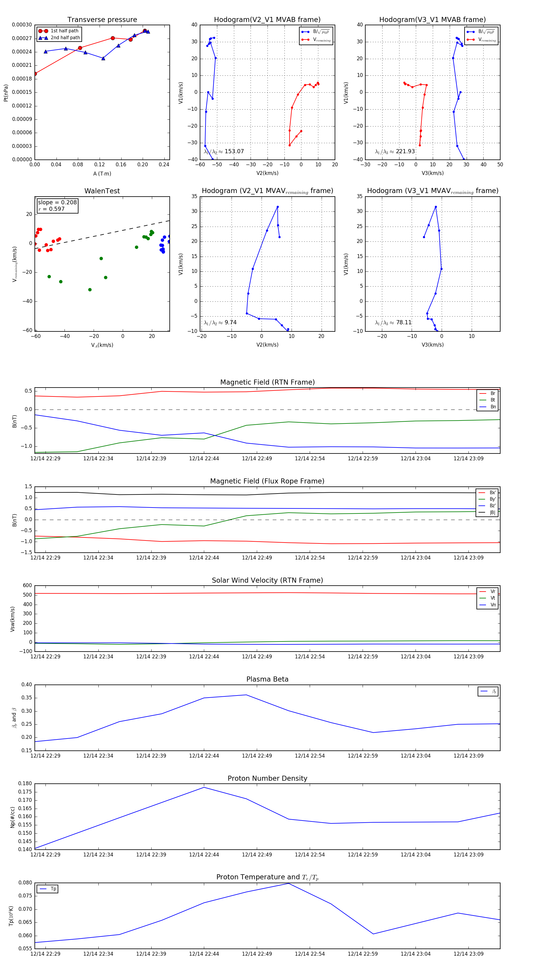
Task: Click 'A (T·m)' x-axis label
Action: tap(102, 173)
